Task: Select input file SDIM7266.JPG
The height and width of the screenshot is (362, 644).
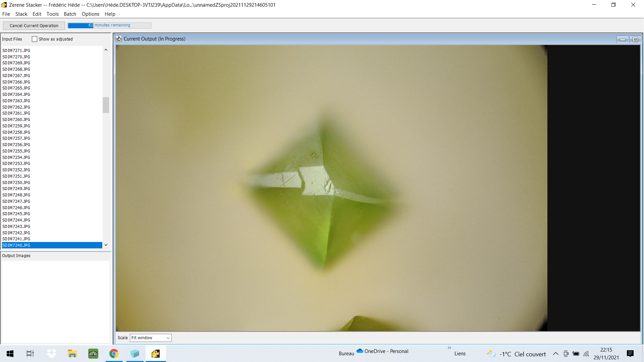Action: pyautogui.click(x=52, y=82)
